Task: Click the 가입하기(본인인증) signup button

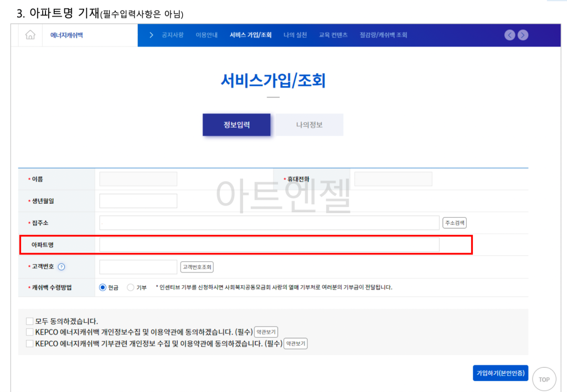Action: [x=500, y=373]
